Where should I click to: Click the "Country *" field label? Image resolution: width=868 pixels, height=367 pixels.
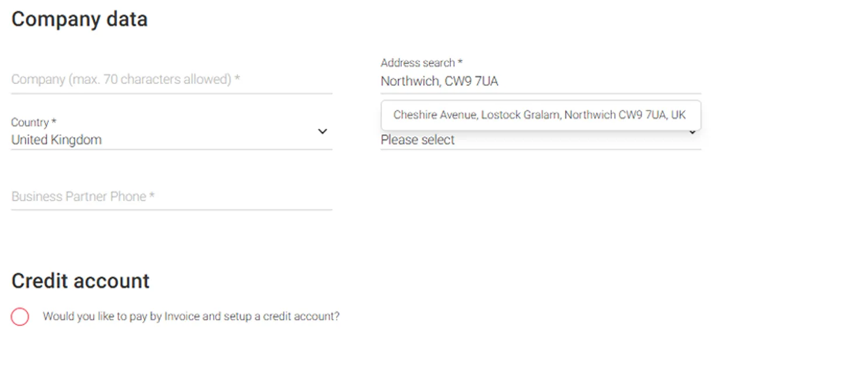(34, 123)
